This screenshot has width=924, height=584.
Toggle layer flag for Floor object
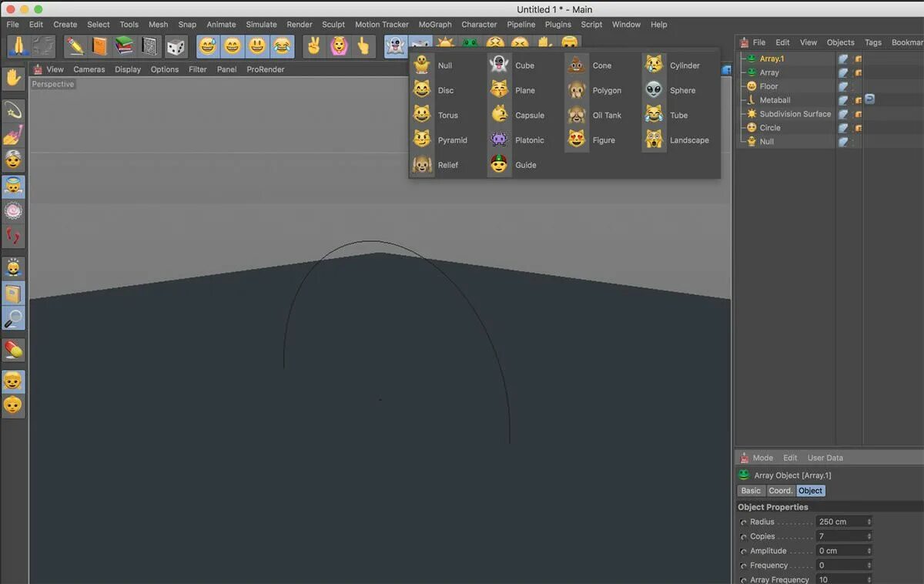click(x=844, y=86)
